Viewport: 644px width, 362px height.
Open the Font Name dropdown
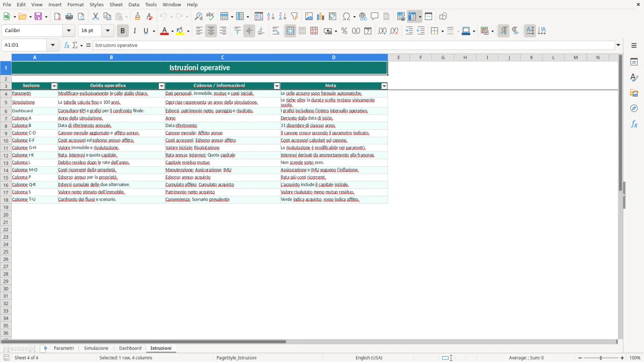coord(69,31)
